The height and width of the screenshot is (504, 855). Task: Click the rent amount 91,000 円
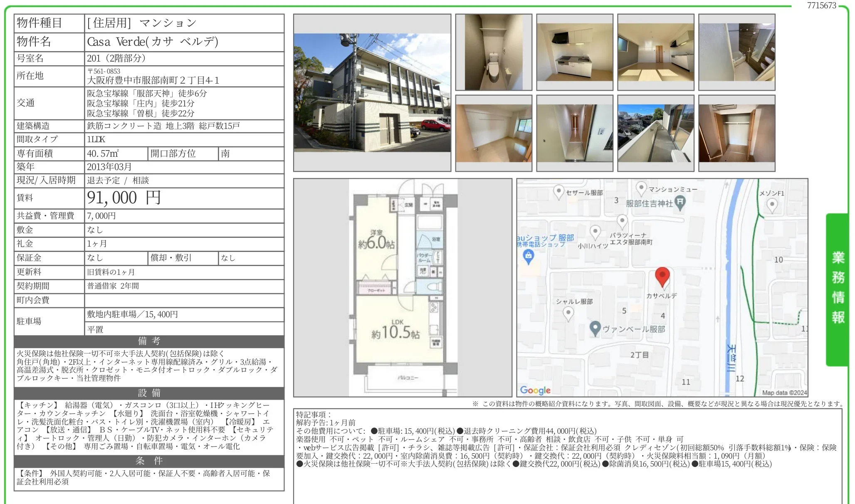(124, 198)
